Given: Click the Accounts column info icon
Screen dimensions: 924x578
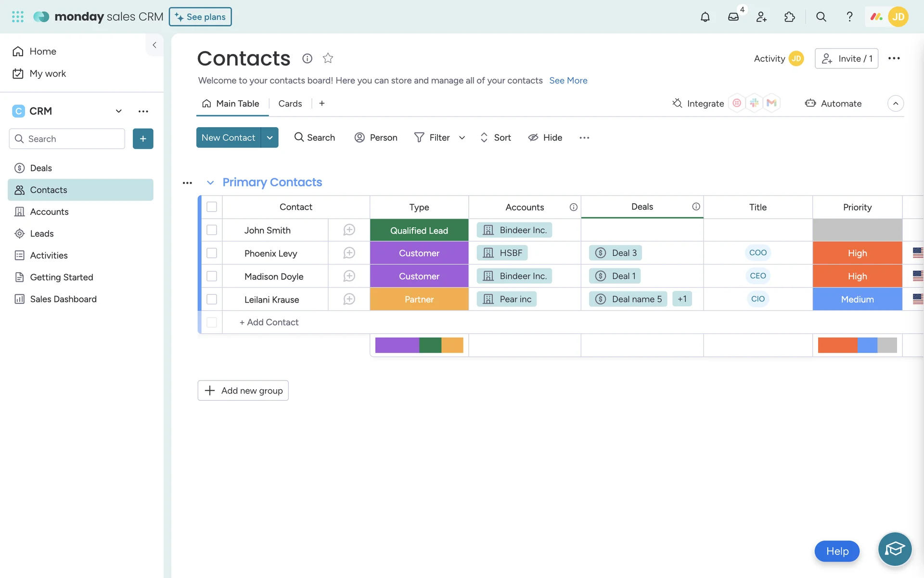Looking at the screenshot, I should coord(573,207).
